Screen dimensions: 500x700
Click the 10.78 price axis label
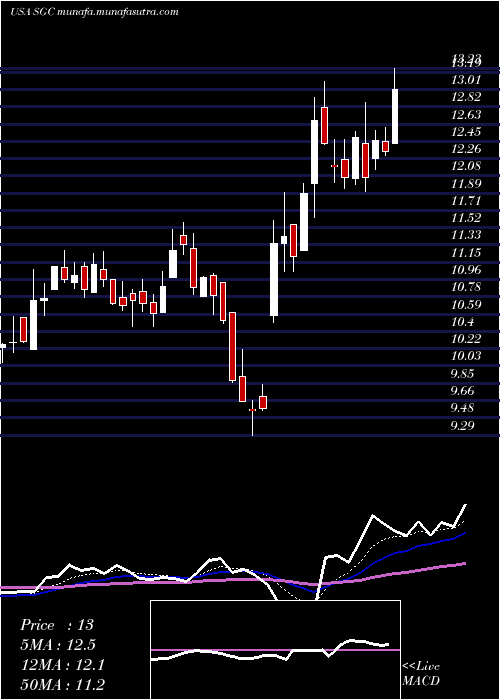pyautogui.click(x=466, y=287)
